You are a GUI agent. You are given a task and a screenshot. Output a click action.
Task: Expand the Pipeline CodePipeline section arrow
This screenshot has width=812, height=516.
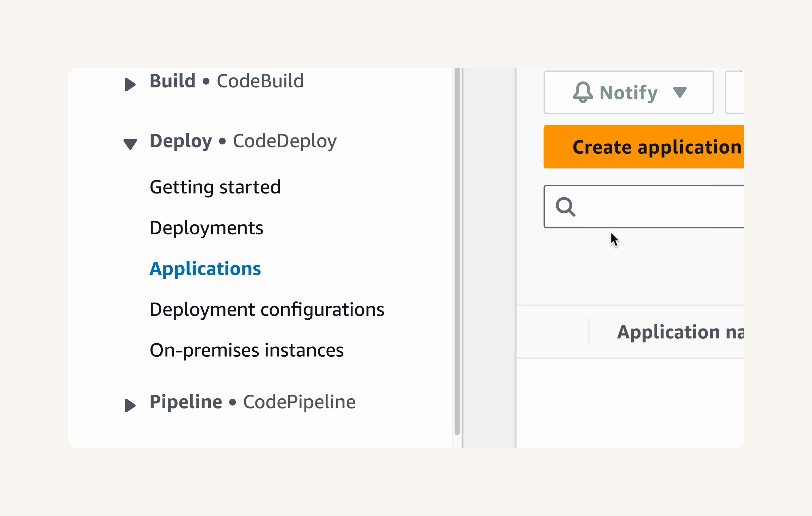pos(130,405)
